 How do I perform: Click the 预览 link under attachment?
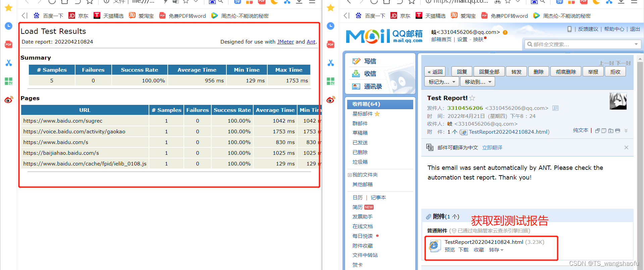click(x=450, y=250)
